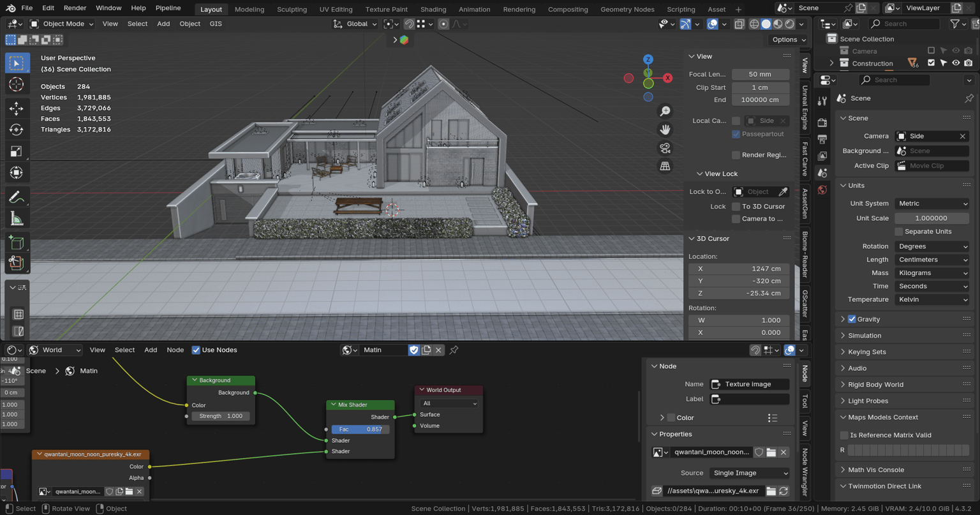This screenshot has height=515, width=980.
Task: Click the Add menu in node editor
Action: [x=151, y=350]
